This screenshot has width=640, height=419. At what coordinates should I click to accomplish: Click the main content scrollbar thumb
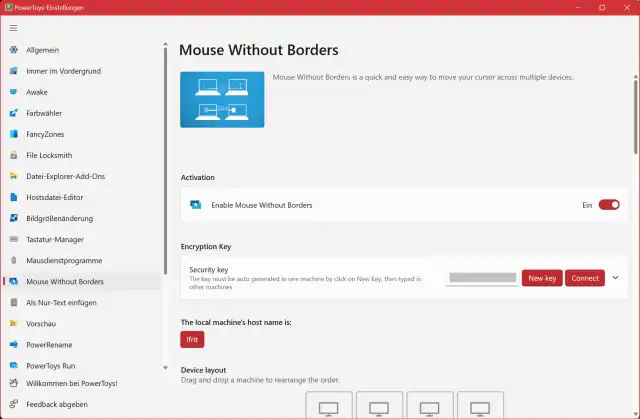point(636,117)
